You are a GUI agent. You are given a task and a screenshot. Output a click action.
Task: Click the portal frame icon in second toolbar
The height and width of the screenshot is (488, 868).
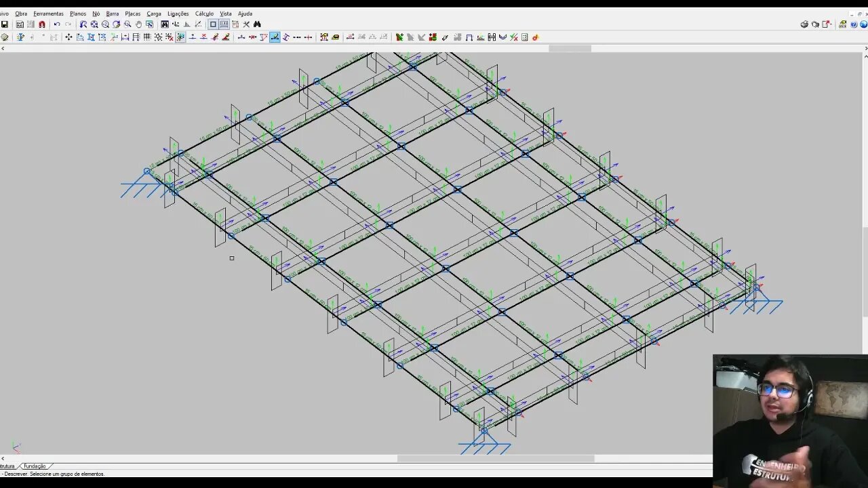(x=469, y=37)
